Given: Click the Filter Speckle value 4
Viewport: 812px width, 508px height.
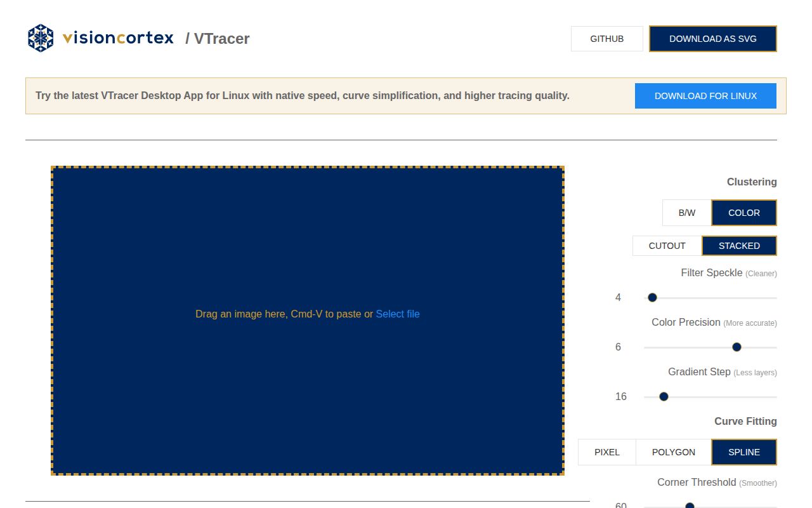Looking at the screenshot, I should pyautogui.click(x=618, y=297).
